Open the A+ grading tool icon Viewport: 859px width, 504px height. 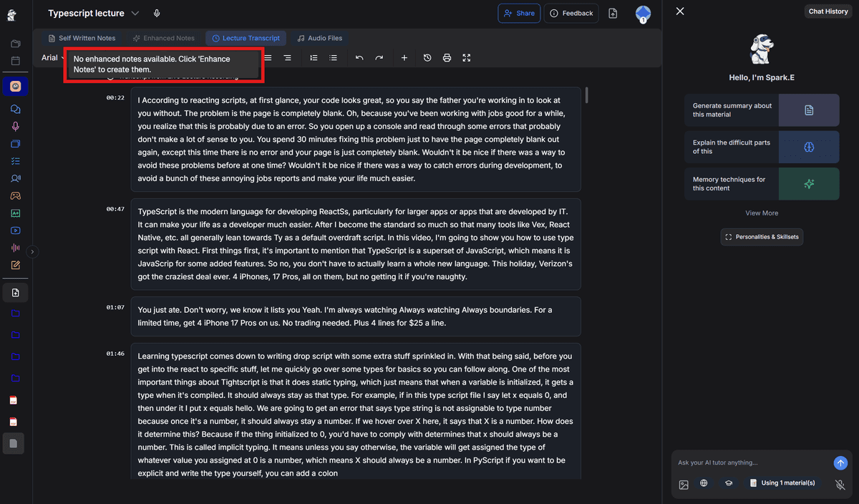click(15, 213)
